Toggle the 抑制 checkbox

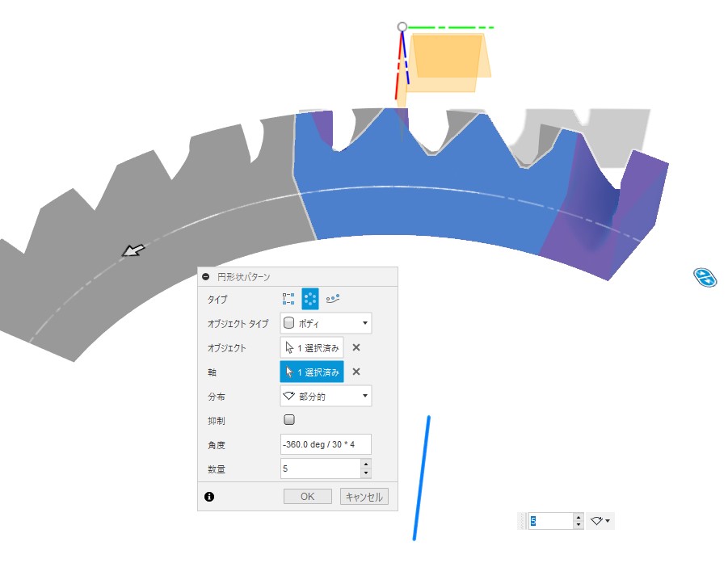[x=290, y=420]
